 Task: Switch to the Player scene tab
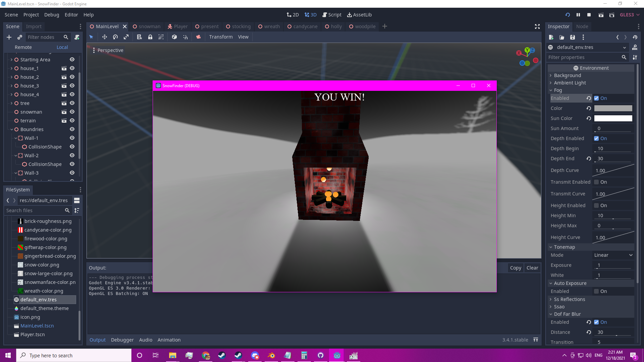pyautogui.click(x=178, y=26)
